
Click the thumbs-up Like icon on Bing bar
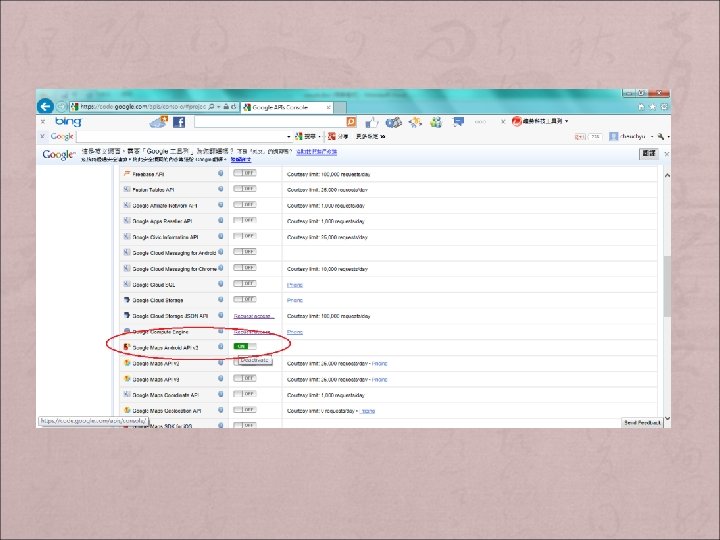[371, 122]
